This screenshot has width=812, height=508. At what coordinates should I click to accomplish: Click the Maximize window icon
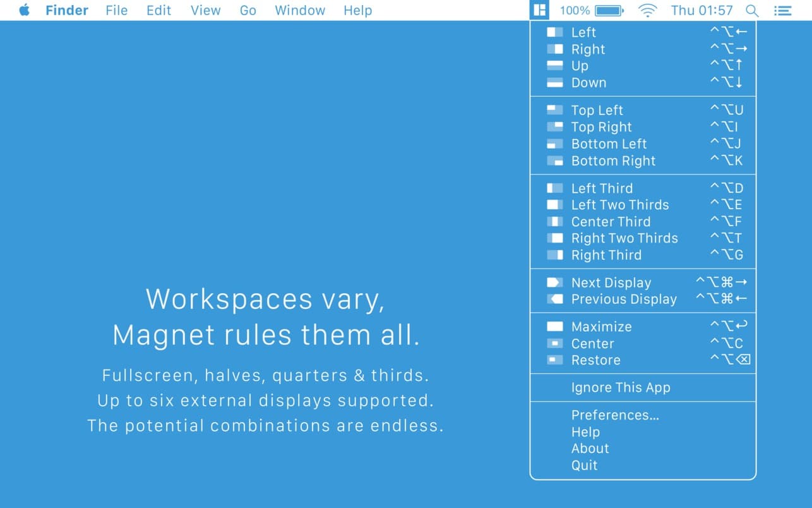556,326
